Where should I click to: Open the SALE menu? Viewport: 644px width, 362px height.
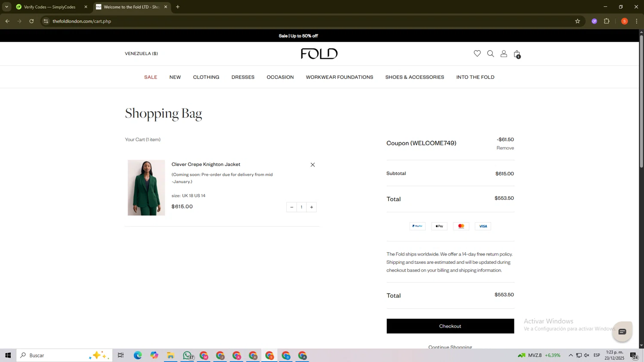tap(151, 77)
